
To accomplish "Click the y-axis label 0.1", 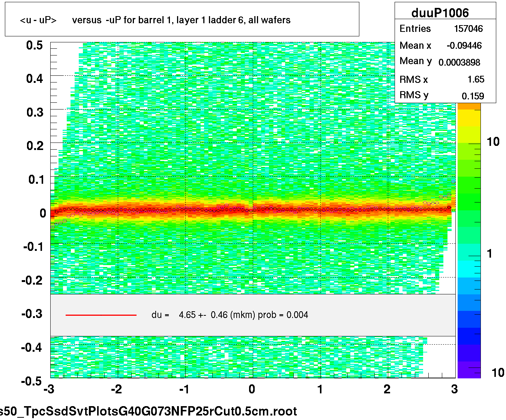I will 36,180.
